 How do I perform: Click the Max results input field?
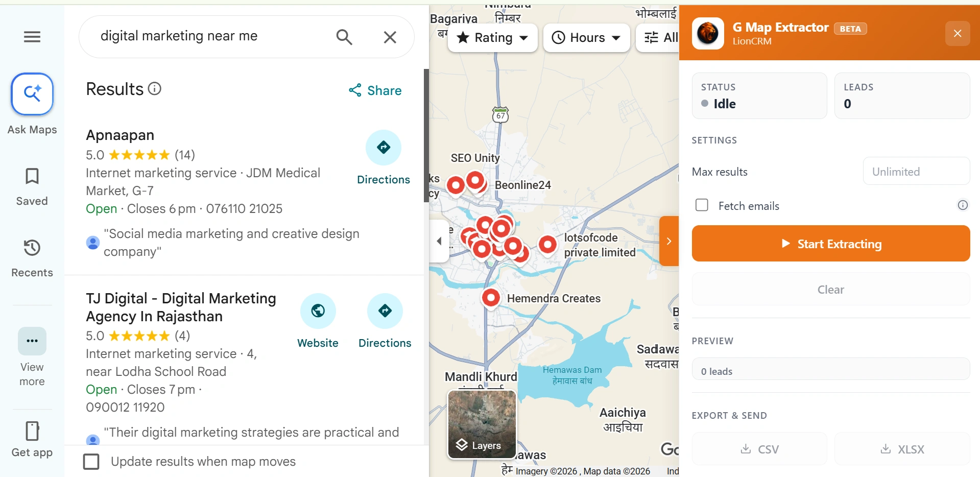pyautogui.click(x=916, y=171)
